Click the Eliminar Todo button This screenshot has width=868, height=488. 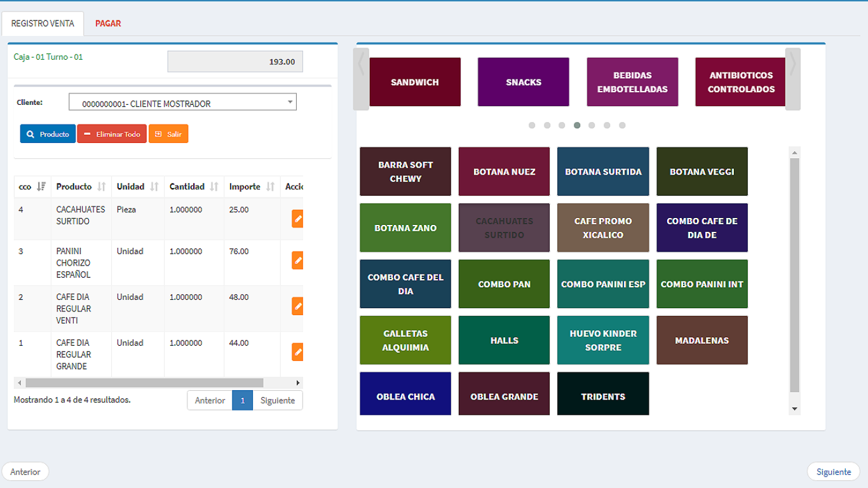pyautogui.click(x=112, y=134)
